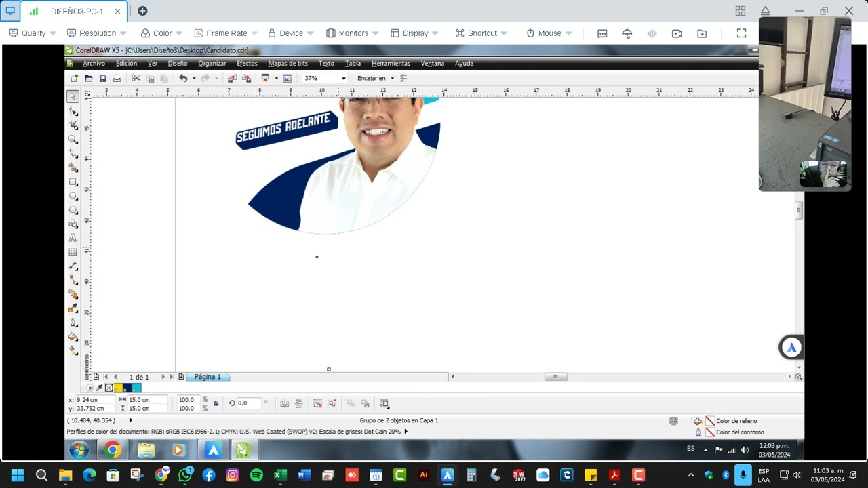Cut the selected object with scissors icon
Screen dimensions: 868x488
click(x=136, y=79)
